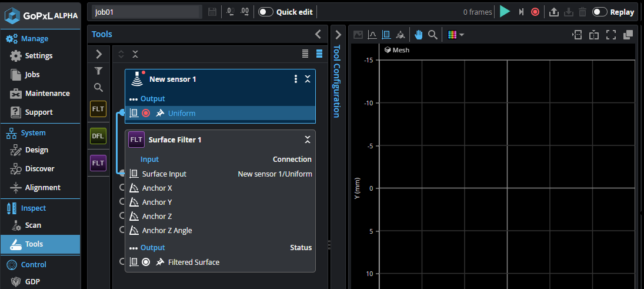Click the Uniform output link
Image resolution: width=644 pixels, height=289 pixels.
182,113
